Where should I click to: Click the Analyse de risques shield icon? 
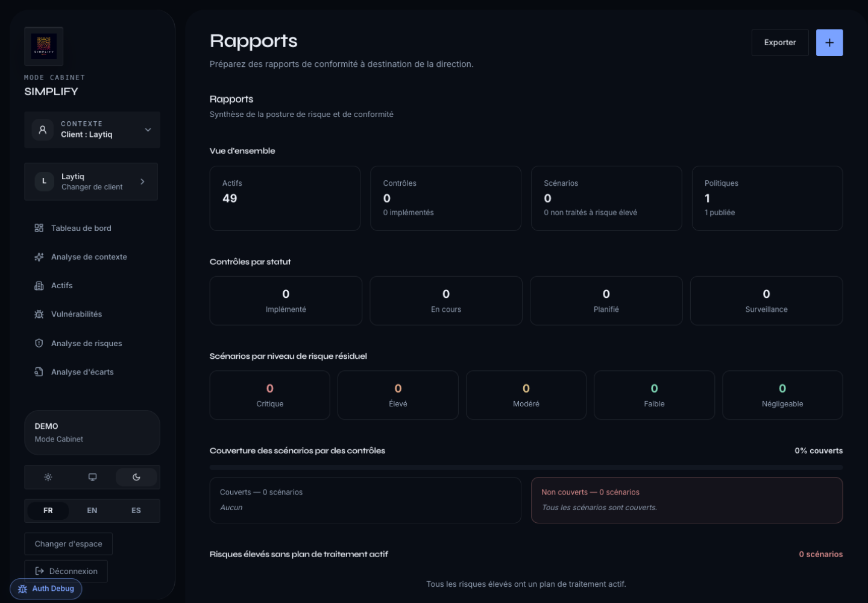(x=39, y=343)
